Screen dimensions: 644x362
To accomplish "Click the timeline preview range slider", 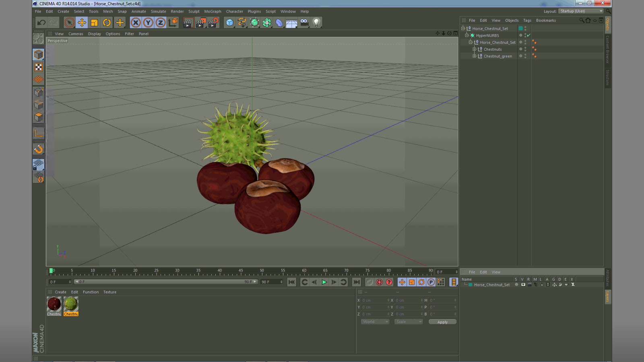I will pos(166,282).
